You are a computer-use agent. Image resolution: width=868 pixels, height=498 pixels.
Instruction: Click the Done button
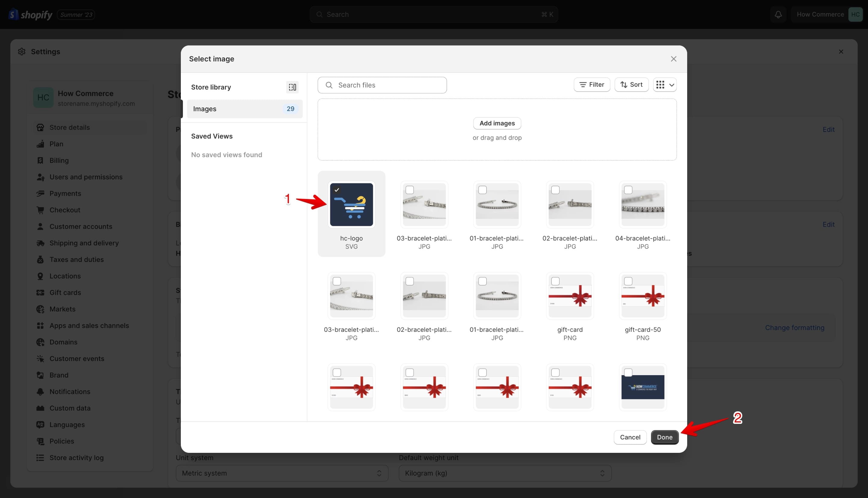click(665, 437)
